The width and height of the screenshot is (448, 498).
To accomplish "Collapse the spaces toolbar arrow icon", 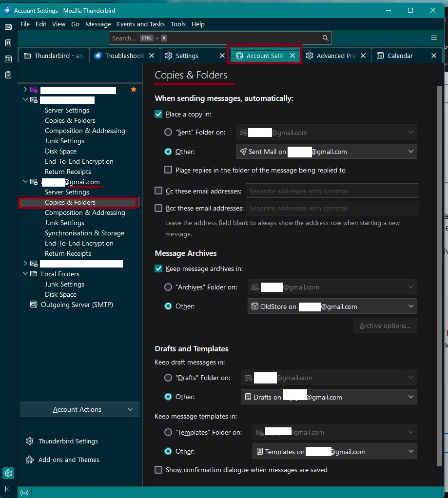I will 8,489.
